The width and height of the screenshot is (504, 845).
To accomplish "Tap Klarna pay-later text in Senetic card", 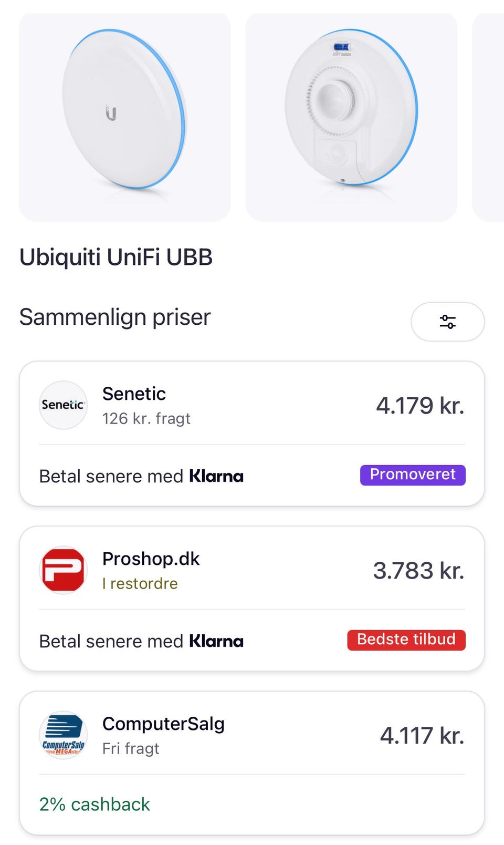I will 141,476.
